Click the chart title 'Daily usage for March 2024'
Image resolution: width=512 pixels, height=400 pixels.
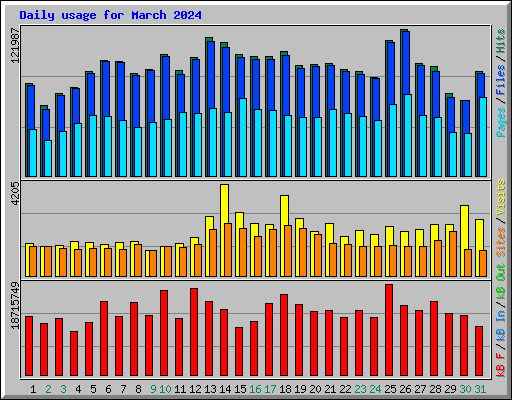point(110,15)
